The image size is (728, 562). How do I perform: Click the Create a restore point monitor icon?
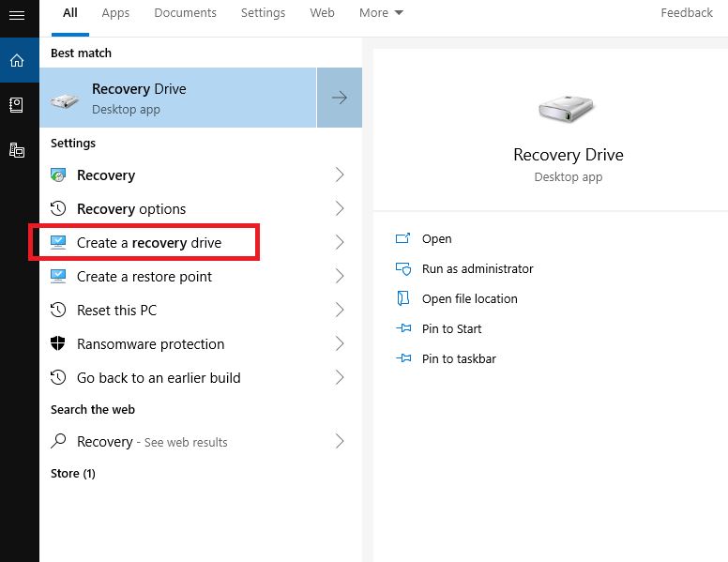pos(58,277)
